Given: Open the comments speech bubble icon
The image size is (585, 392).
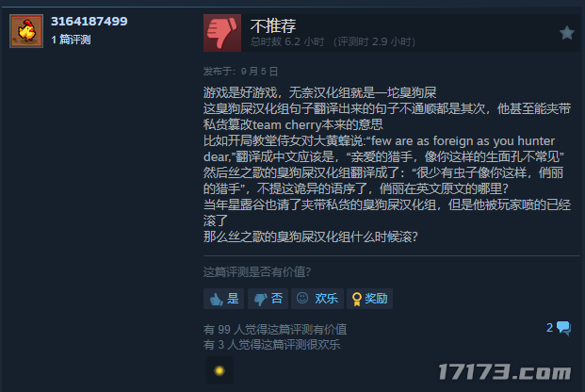Looking at the screenshot, I should point(563,328).
